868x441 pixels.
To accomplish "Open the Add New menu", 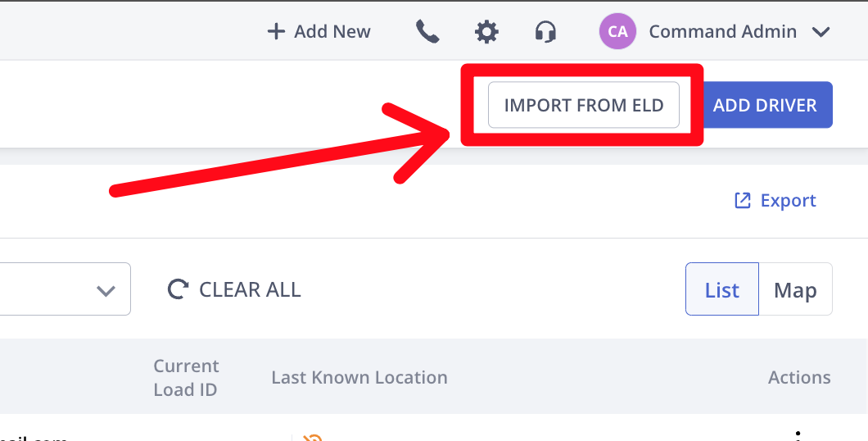I will 319,32.
